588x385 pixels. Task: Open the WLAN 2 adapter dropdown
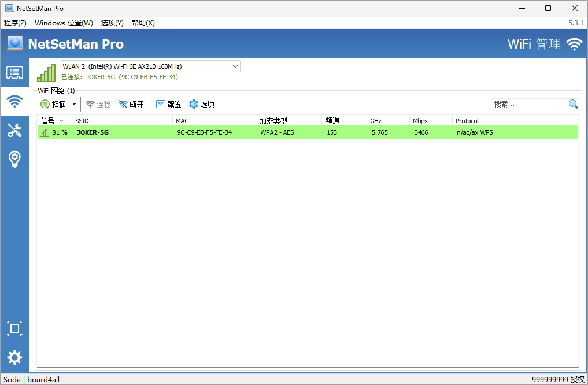point(235,66)
